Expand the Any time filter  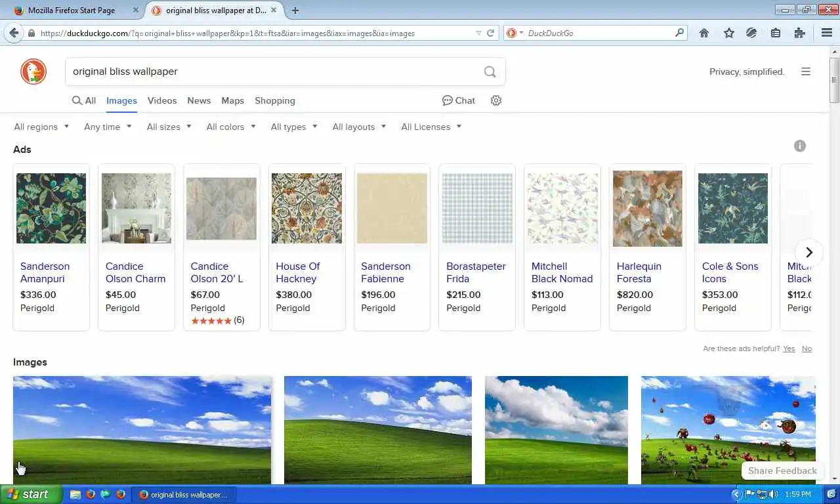click(x=108, y=127)
